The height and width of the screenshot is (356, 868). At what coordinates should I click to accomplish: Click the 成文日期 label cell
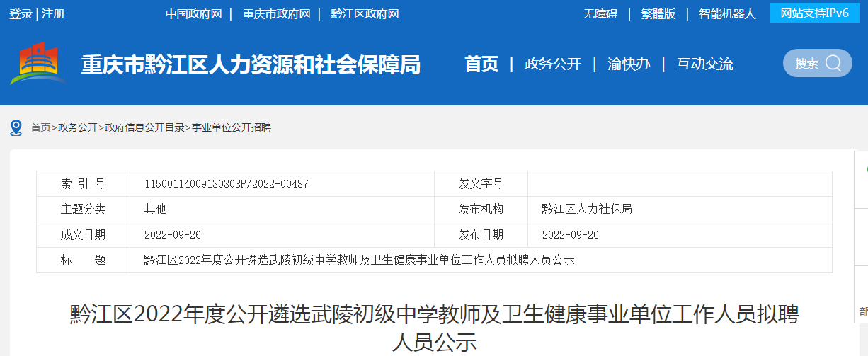tap(84, 235)
